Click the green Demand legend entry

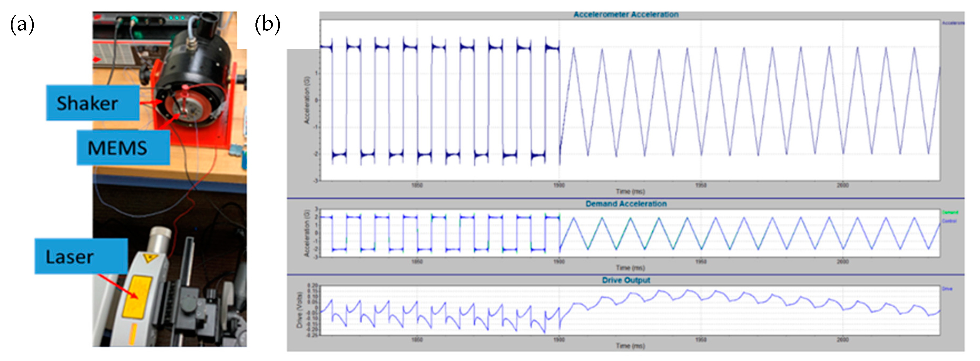click(950, 212)
